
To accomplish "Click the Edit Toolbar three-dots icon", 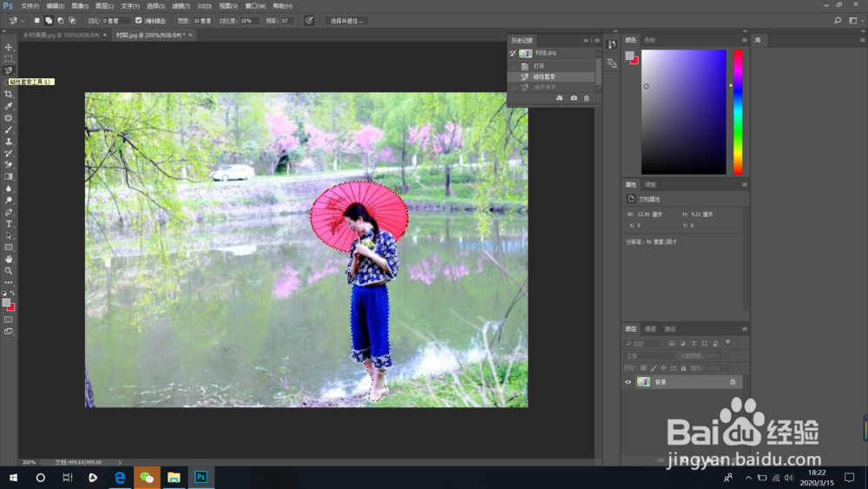I will click(9, 283).
